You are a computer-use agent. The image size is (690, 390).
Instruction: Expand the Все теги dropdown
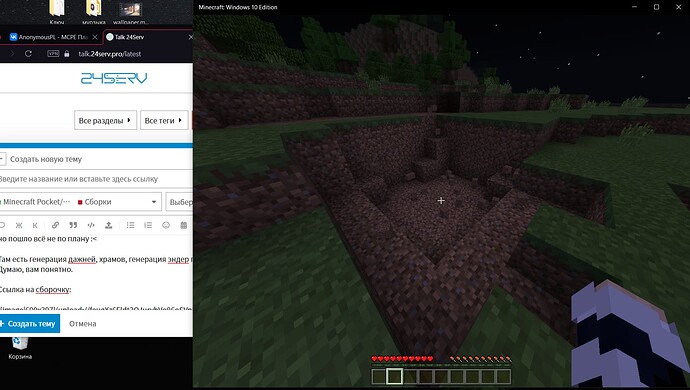[164, 120]
